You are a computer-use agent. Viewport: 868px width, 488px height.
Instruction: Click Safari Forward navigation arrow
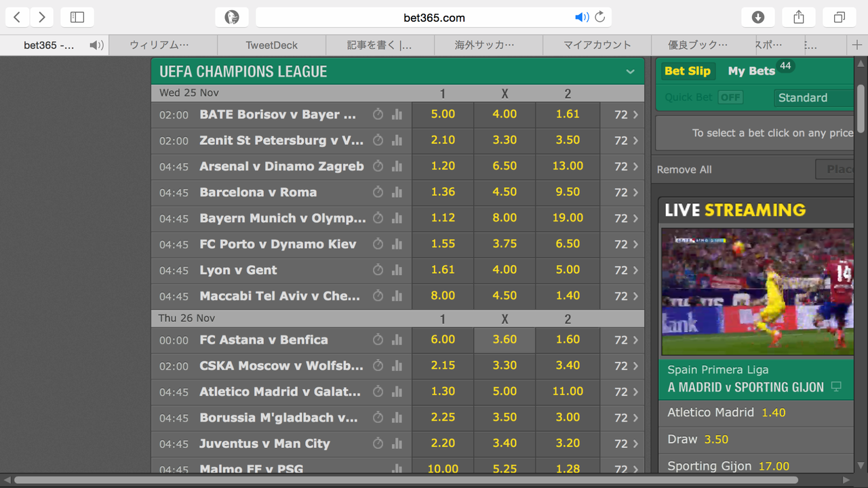coord(41,17)
